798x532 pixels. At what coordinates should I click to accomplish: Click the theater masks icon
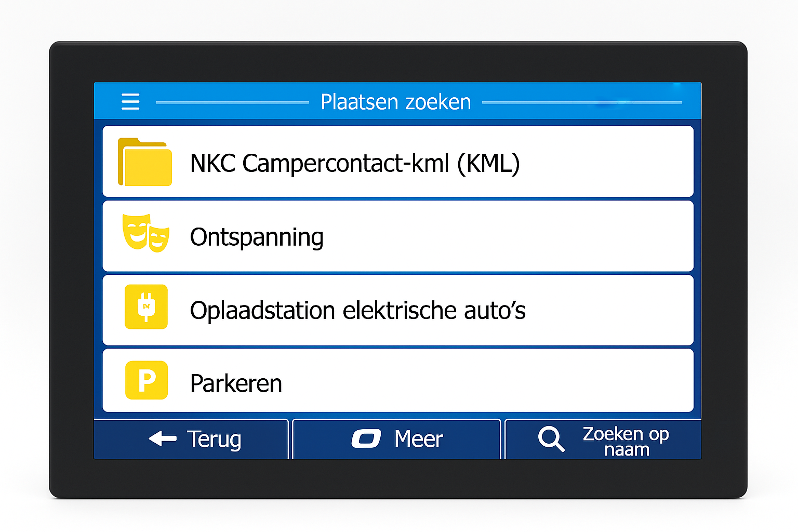coord(146,233)
